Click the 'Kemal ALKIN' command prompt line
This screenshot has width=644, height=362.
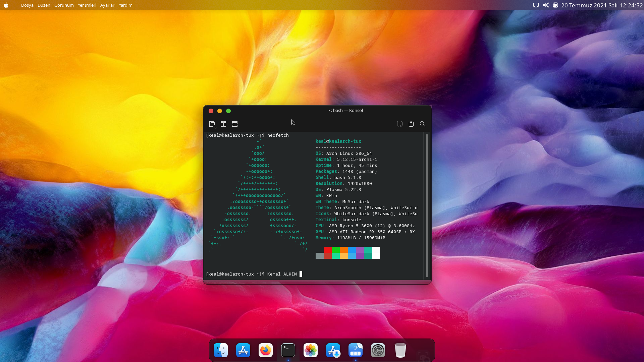coord(254,274)
